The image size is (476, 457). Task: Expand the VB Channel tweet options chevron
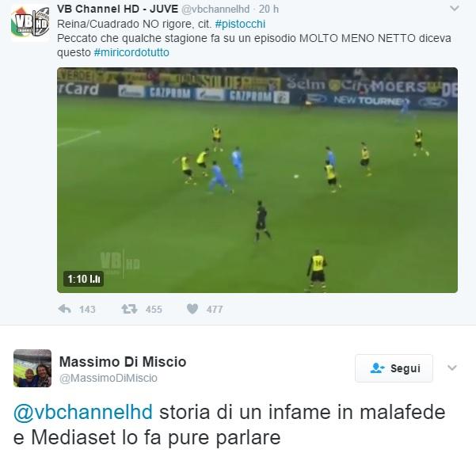(x=455, y=9)
